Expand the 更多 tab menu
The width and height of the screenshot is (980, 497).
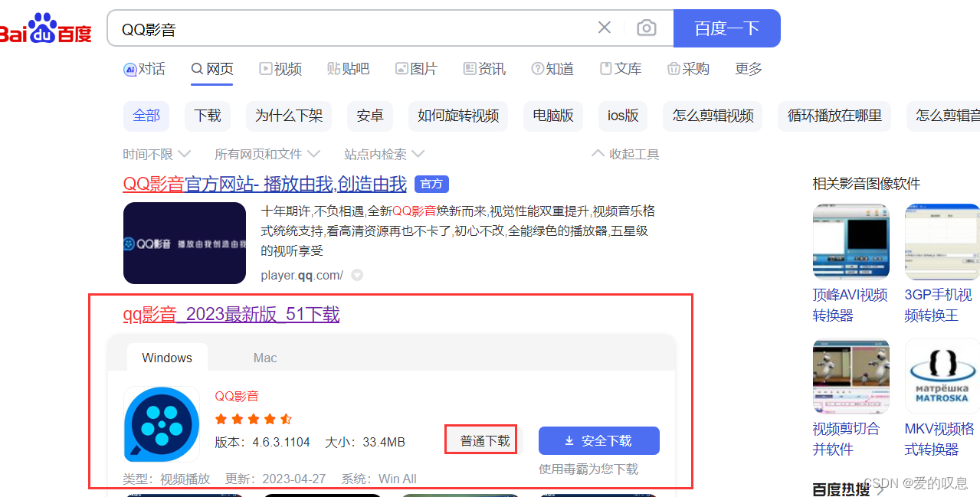[749, 69]
